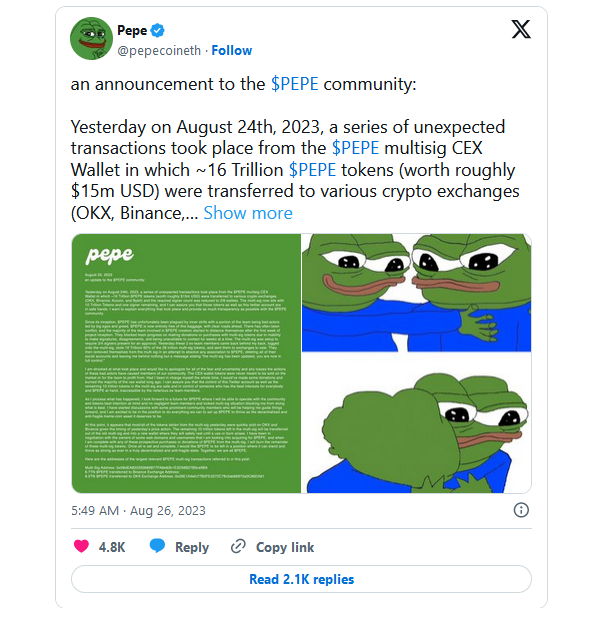The width and height of the screenshot is (600, 623).
Task: Click the Copy link chain icon
Action: point(238,547)
